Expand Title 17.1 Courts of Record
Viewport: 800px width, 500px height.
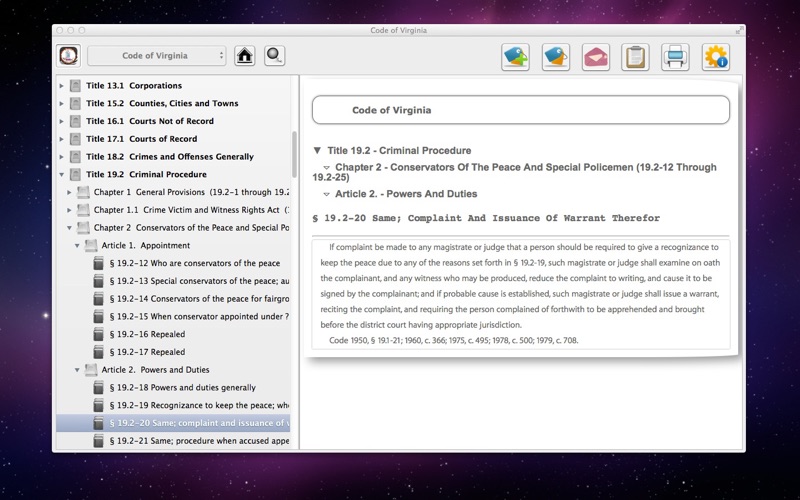(62, 139)
